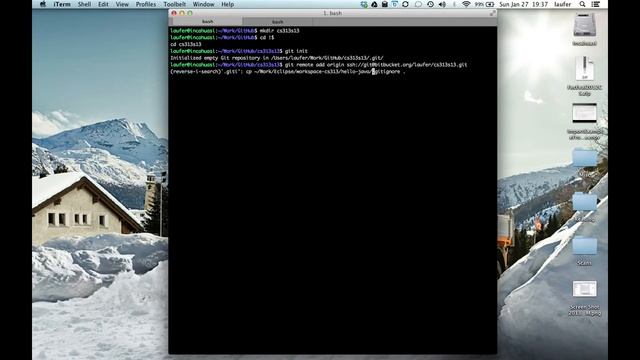The height and width of the screenshot is (360, 640).
Task: Open the View menu
Action: coord(122,4)
